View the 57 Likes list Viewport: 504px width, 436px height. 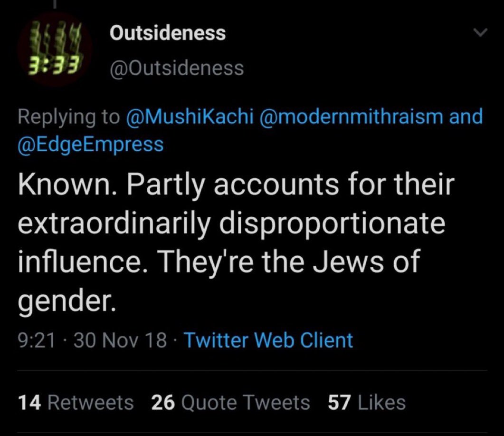point(367,403)
